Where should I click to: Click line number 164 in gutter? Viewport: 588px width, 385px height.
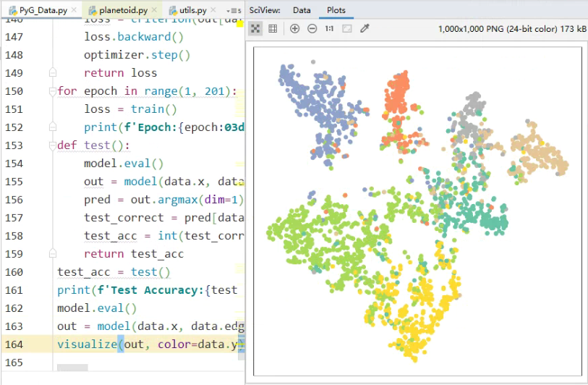(14, 344)
